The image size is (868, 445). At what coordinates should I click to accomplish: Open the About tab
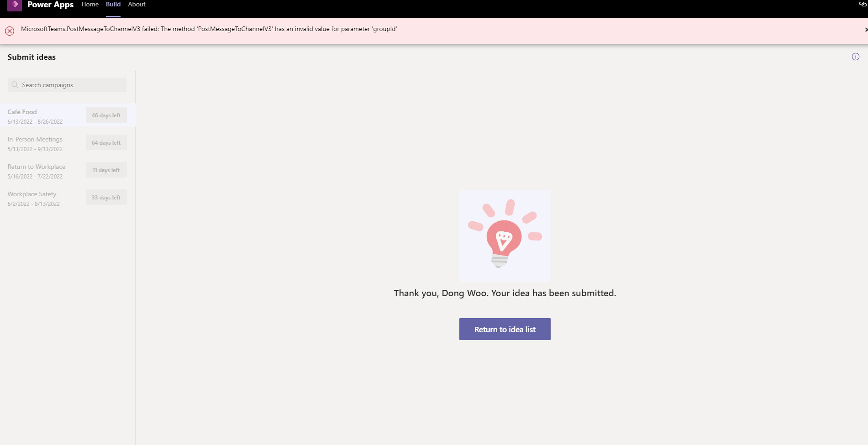click(x=137, y=5)
